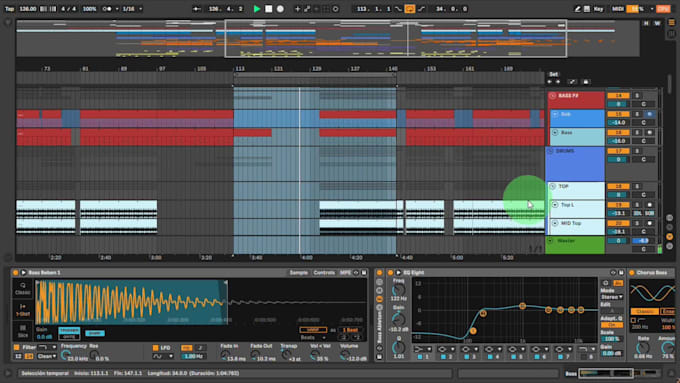Image resolution: width=680 pixels, height=383 pixels.
Task: Open the 1/16 quantization dropdown
Action: (131, 9)
